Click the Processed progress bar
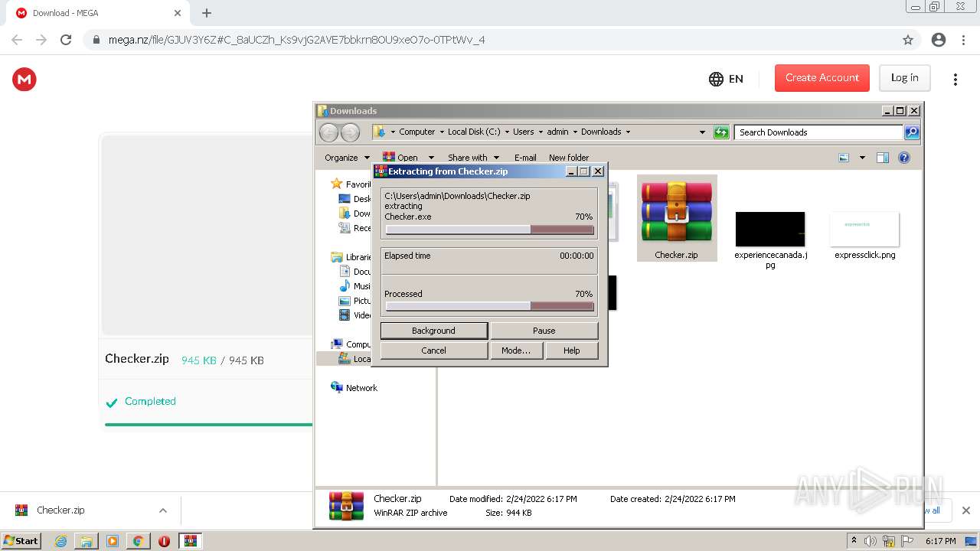980x551 pixels. click(x=489, y=306)
